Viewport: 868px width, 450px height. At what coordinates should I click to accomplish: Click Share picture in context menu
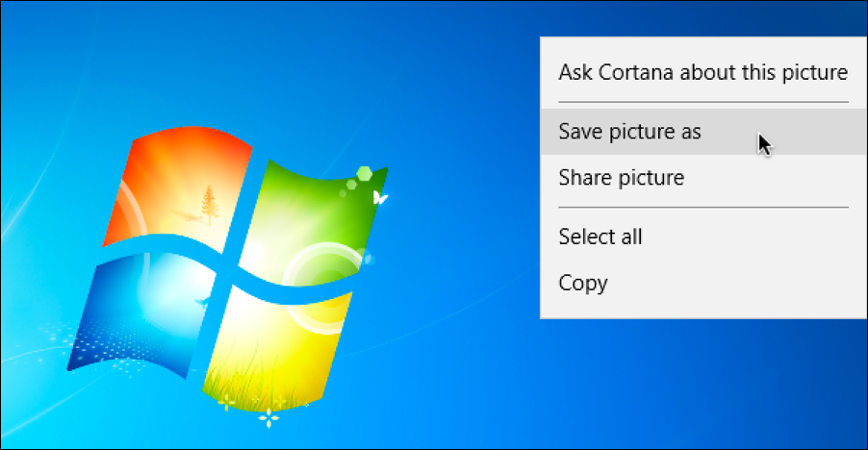coord(703,178)
